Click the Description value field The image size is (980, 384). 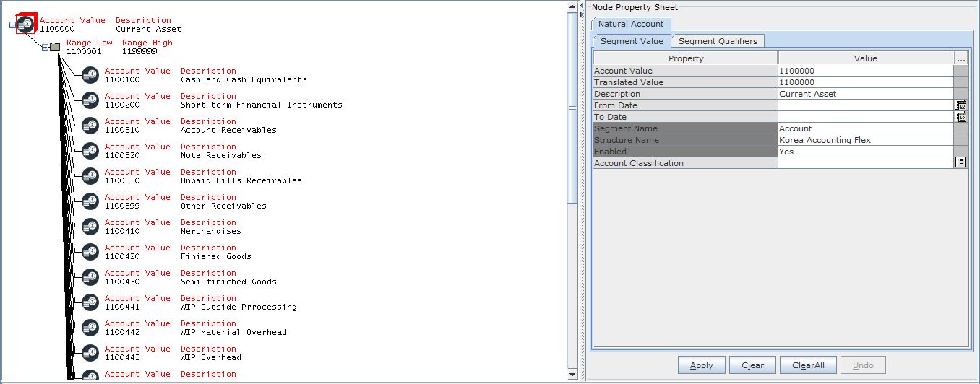[865, 94]
